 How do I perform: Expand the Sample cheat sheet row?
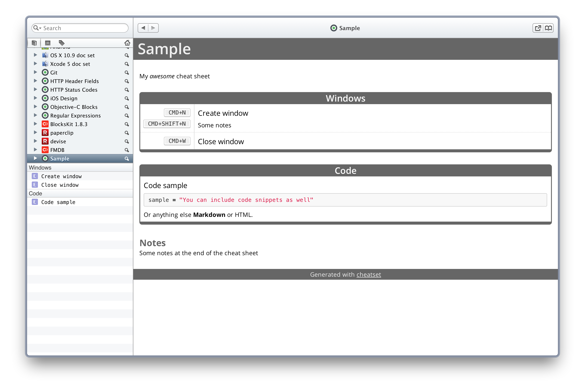(35, 159)
